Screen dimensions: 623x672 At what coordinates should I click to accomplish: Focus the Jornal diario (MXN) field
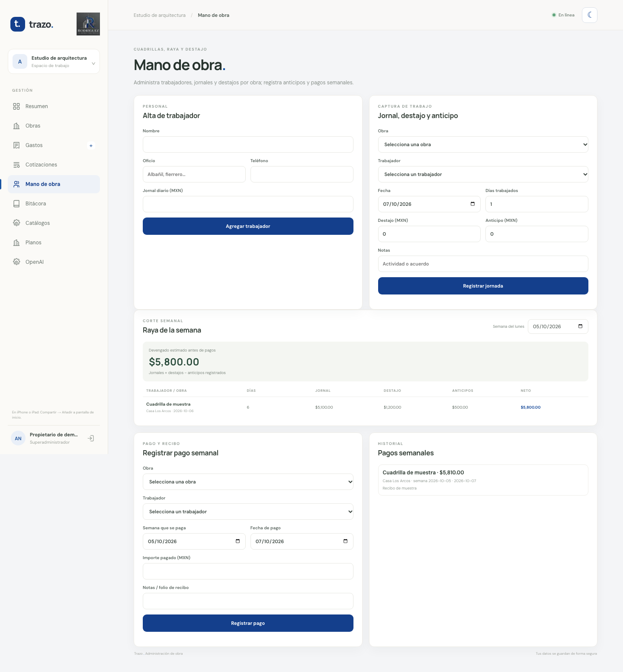248,204
